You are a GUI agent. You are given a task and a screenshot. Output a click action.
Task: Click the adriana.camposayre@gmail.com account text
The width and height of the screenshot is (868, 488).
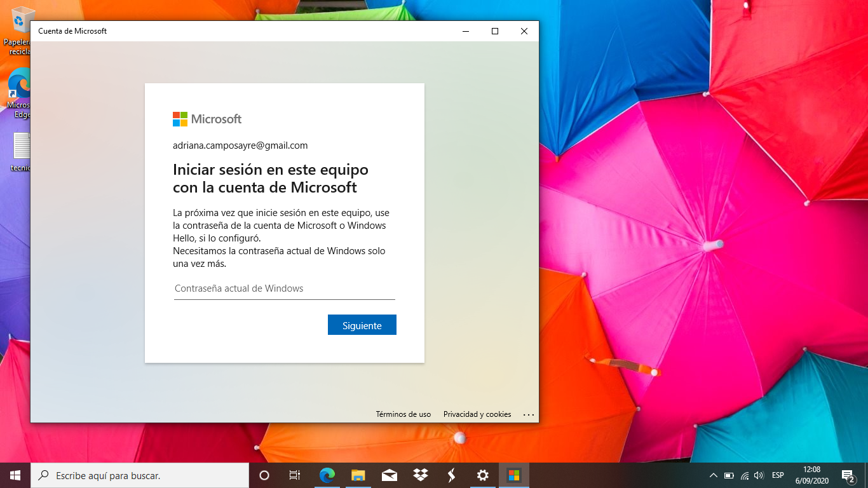point(240,146)
